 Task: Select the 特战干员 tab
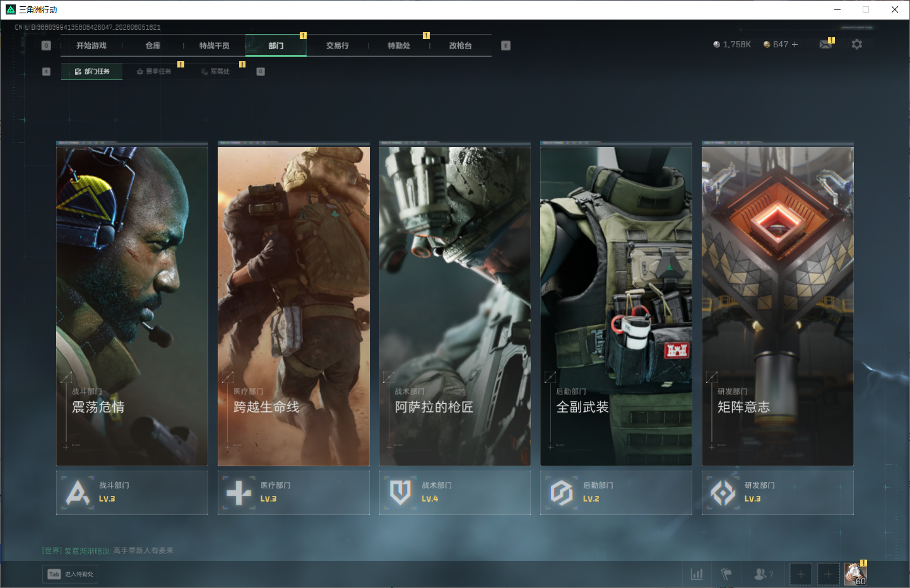(215, 45)
